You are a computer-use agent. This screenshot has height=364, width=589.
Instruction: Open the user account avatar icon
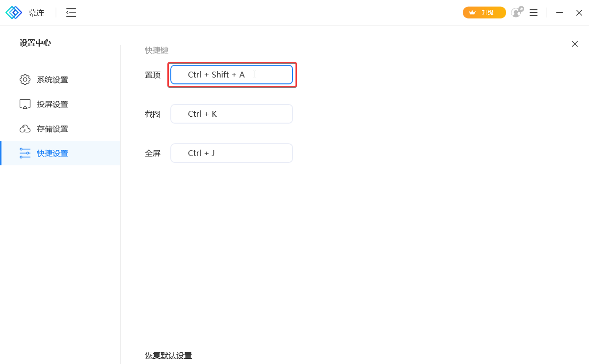coord(516,13)
